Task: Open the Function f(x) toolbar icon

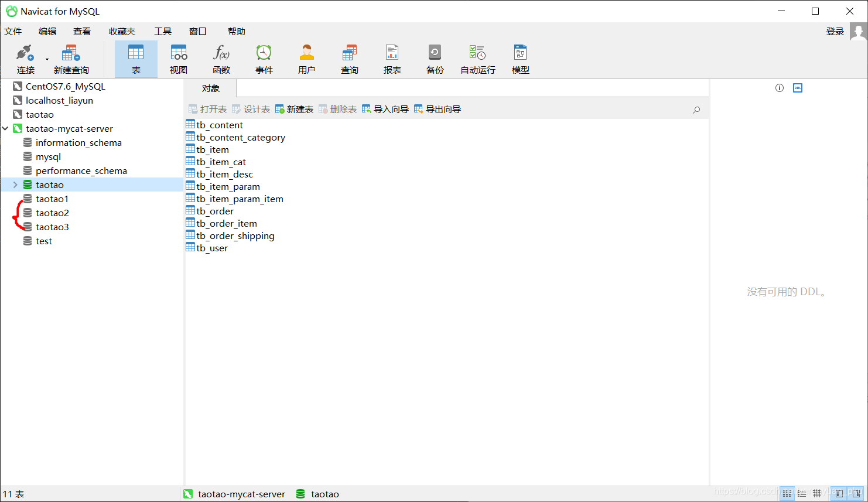Action: [221, 53]
